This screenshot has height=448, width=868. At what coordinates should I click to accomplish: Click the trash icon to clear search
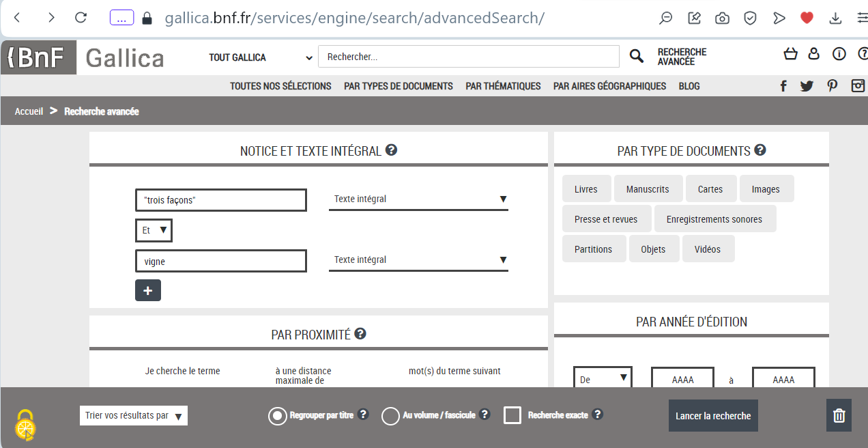pos(839,415)
